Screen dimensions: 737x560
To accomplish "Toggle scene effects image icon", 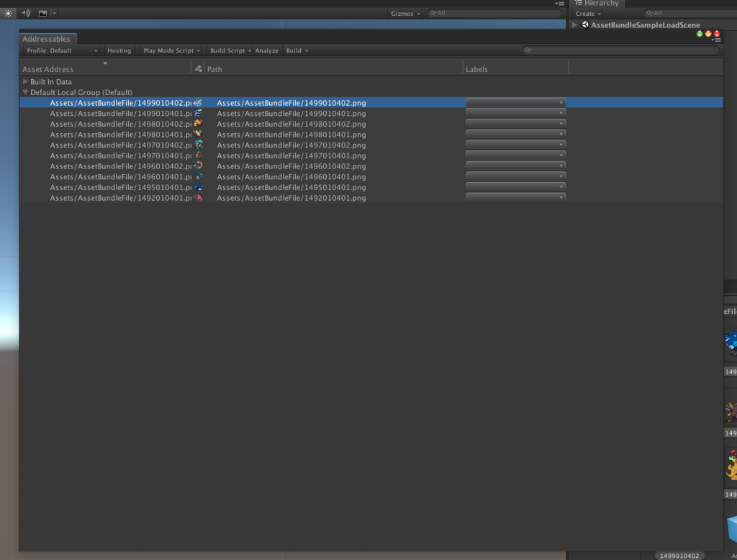I will coord(42,13).
